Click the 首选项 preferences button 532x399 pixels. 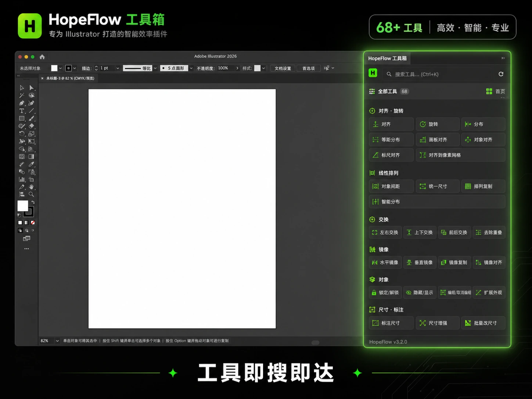pos(309,68)
